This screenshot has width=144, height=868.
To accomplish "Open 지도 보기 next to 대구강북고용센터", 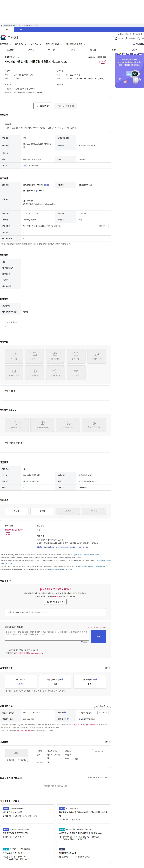I will pos(103,713).
